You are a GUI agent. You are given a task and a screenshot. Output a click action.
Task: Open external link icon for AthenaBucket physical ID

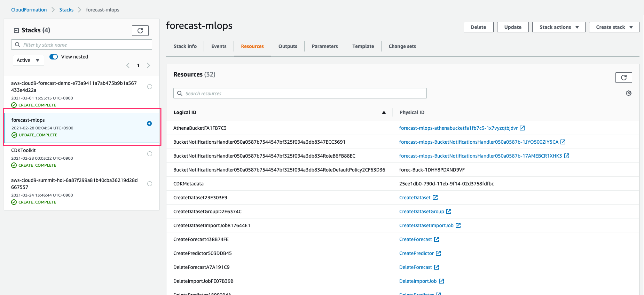[522, 128]
